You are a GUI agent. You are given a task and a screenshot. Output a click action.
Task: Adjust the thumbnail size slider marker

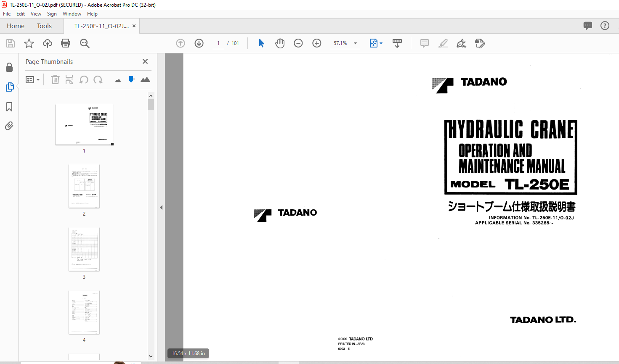[131, 79]
